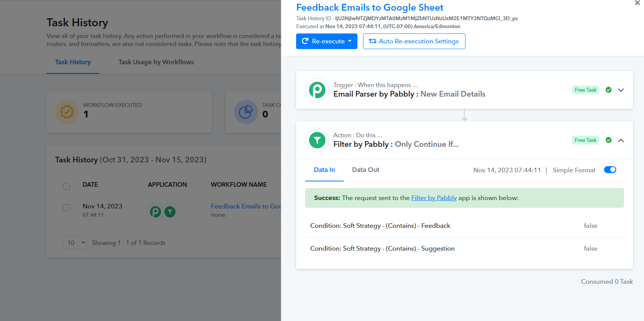Click the Home folder label under workflow name
This screenshot has width=644, height=321.
(218, 215)
